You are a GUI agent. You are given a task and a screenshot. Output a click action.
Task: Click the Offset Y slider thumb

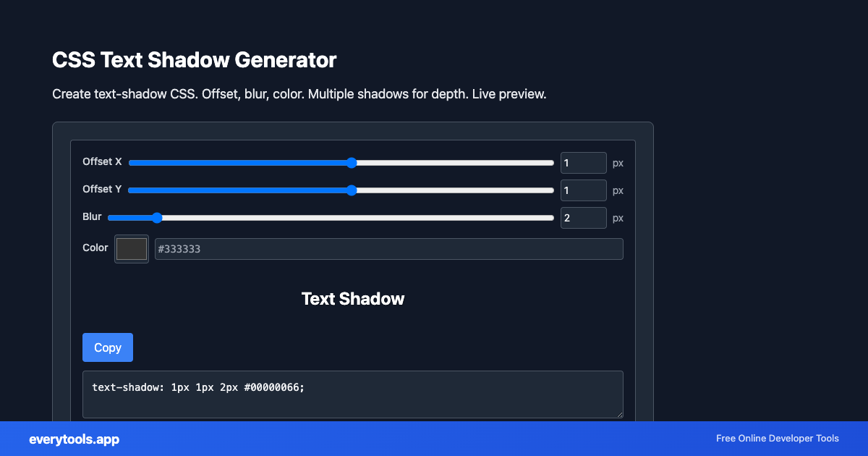(352, 190)
